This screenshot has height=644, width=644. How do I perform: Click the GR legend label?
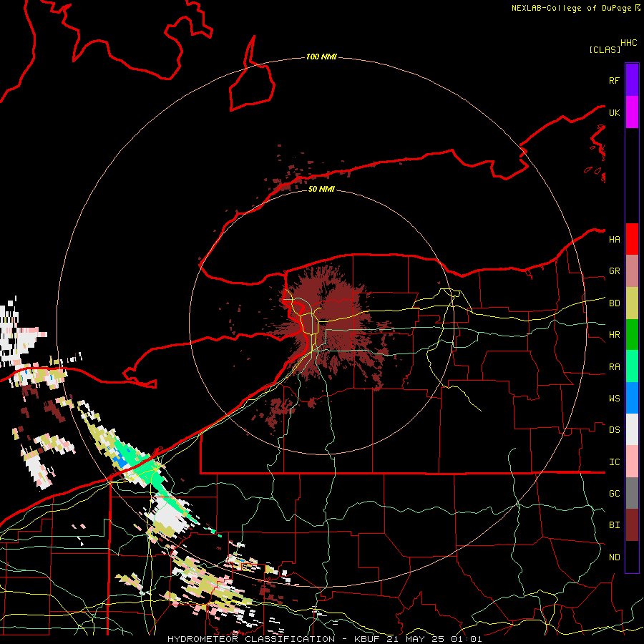point(614,271)
